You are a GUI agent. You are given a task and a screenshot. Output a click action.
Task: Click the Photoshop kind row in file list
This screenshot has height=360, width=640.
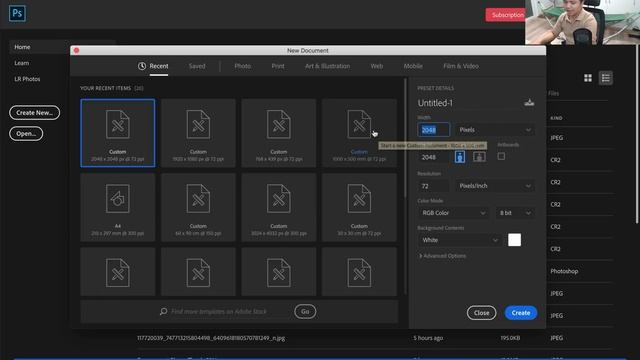[x=564, y=271]
